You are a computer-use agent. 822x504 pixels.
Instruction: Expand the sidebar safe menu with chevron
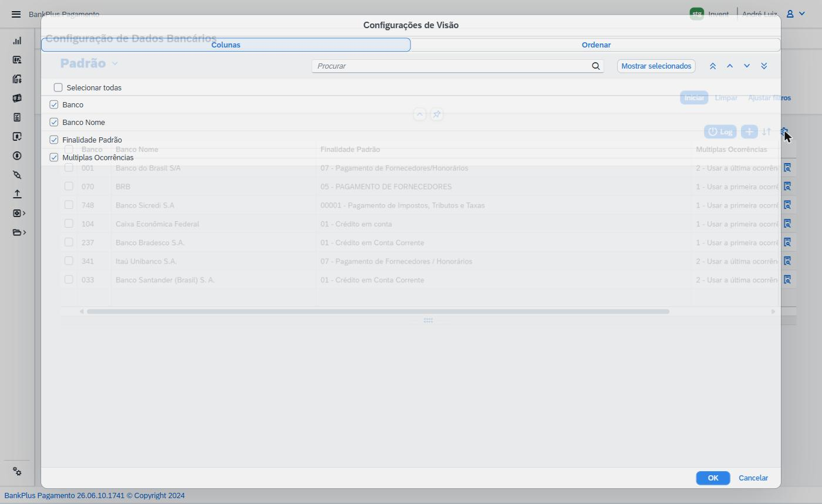(19, 213)
